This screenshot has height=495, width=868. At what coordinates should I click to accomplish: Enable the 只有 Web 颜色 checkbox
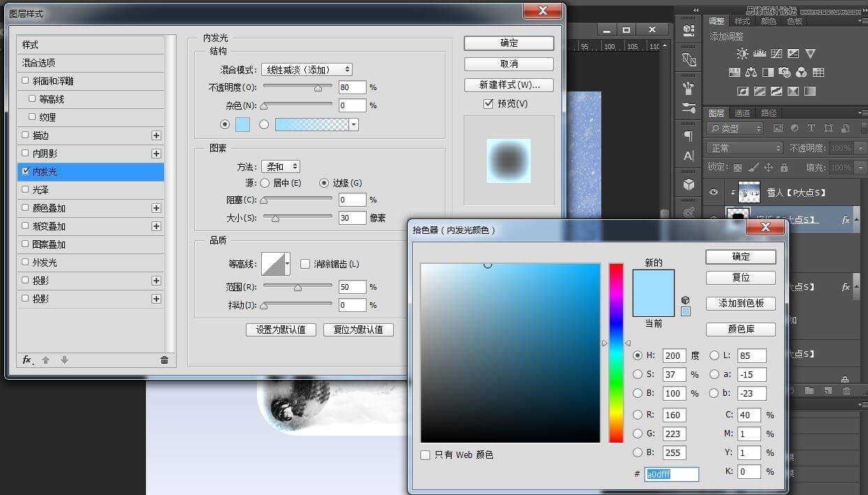(425, 455)
